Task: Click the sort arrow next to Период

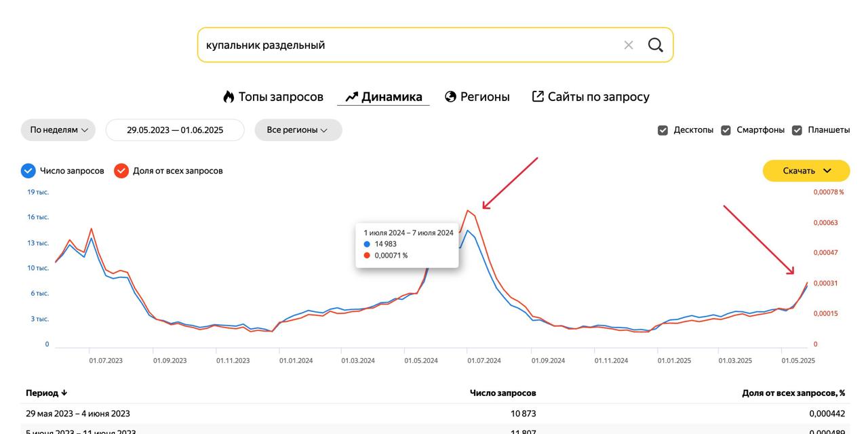Action: pos(64,393)
